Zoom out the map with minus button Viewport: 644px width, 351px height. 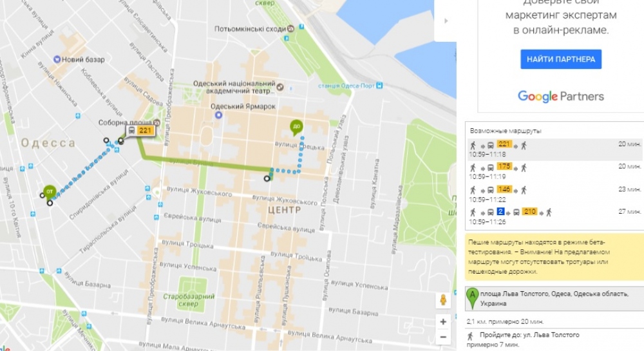point(443,337)
